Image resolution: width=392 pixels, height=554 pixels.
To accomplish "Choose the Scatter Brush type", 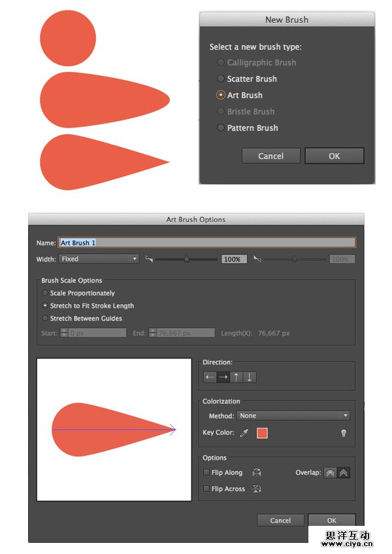I will point(221,78).
